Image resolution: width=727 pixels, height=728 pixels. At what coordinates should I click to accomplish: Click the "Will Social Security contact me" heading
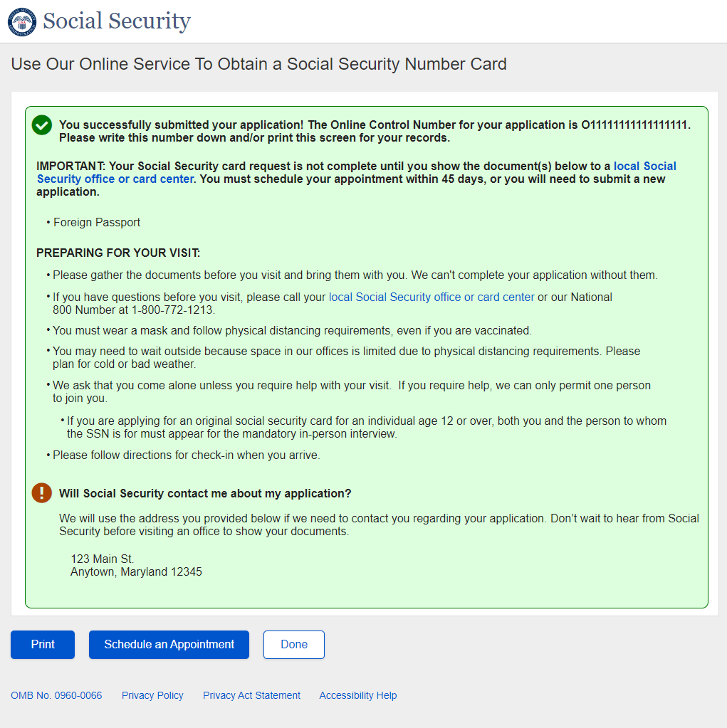click(x=205, y=494)
